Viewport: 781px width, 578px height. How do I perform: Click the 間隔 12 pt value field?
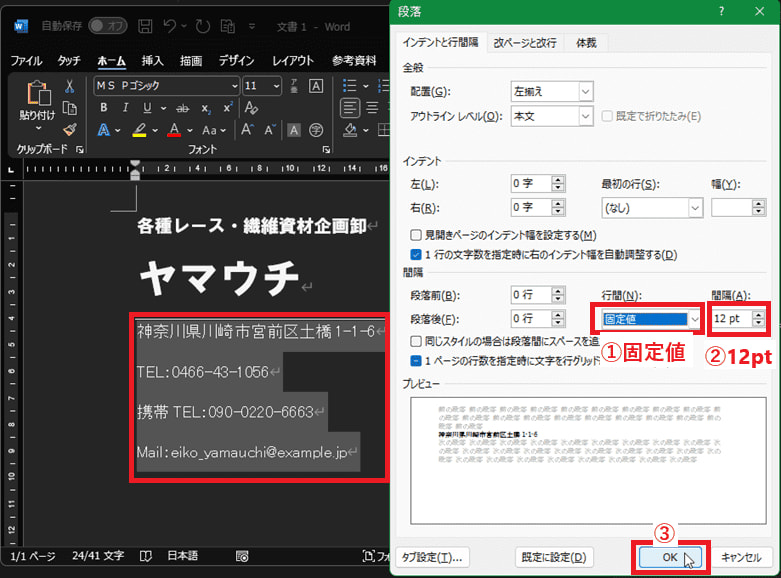(732, 319)
